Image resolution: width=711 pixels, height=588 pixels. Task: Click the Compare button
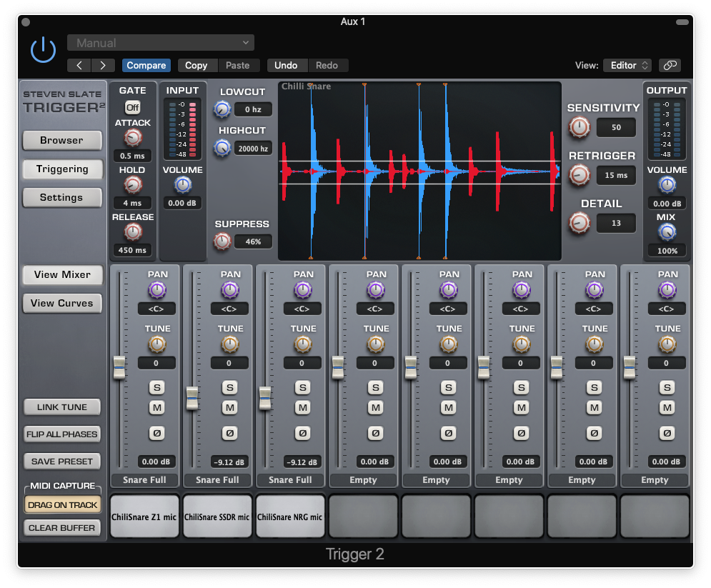tap(146, 65)
